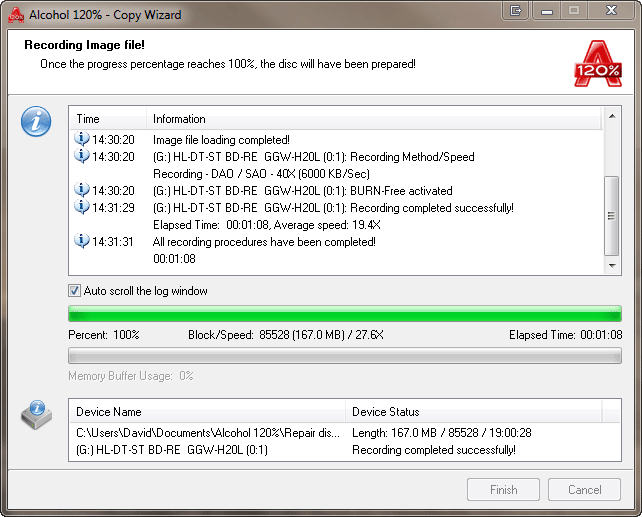The width and height of the screenshot is (642, 517).
Task: Click the last log line '00:01:08'
Action: coord(174,259)
